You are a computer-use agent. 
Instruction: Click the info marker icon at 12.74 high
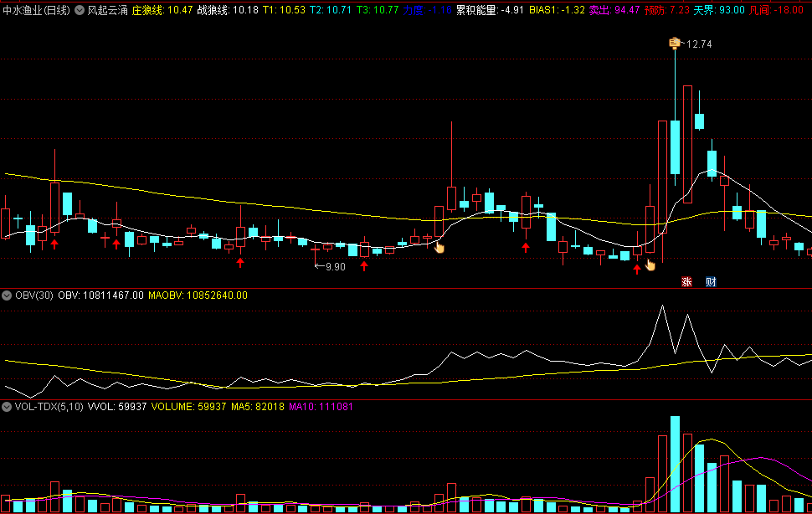coord(674,44)
